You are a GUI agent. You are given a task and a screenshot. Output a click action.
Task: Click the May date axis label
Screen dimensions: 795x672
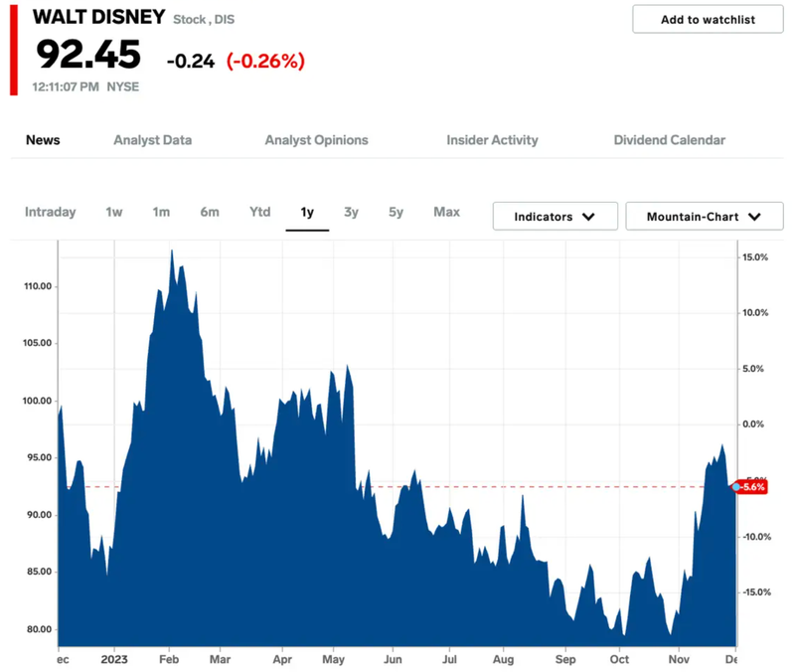point(333,660)
